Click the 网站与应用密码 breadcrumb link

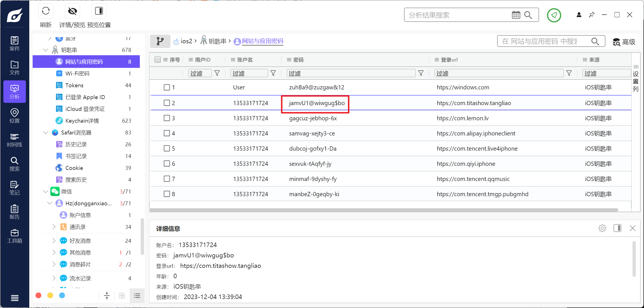click(262, 41)
